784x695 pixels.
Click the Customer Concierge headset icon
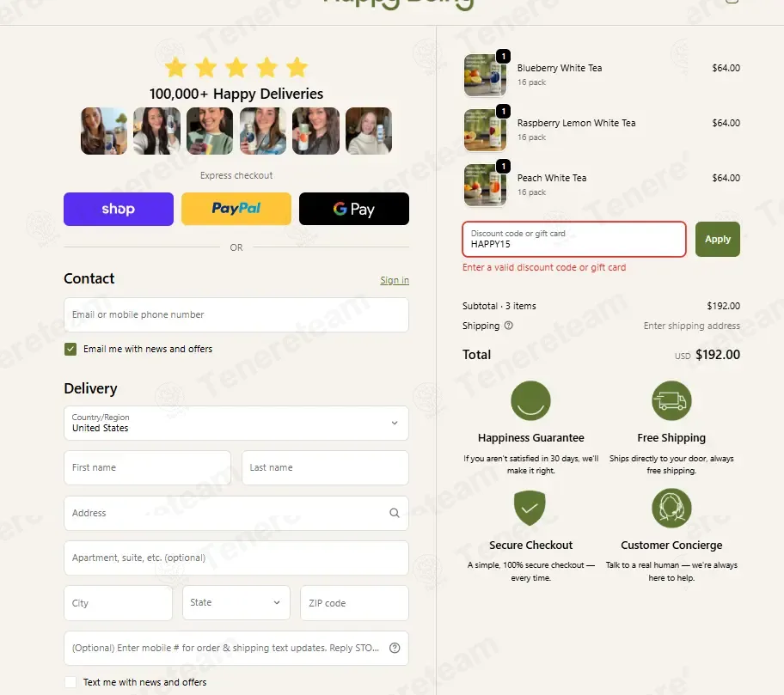coord(671,508)
